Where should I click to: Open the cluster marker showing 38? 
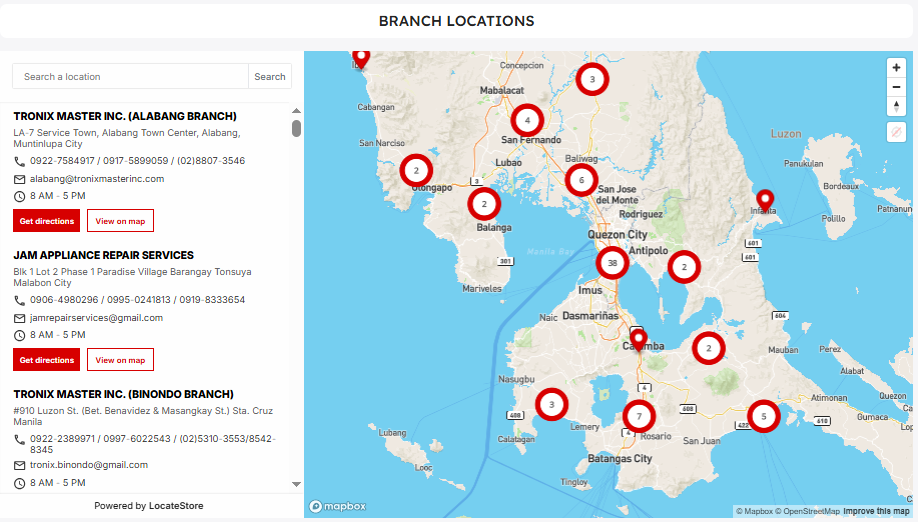point(612,263)
